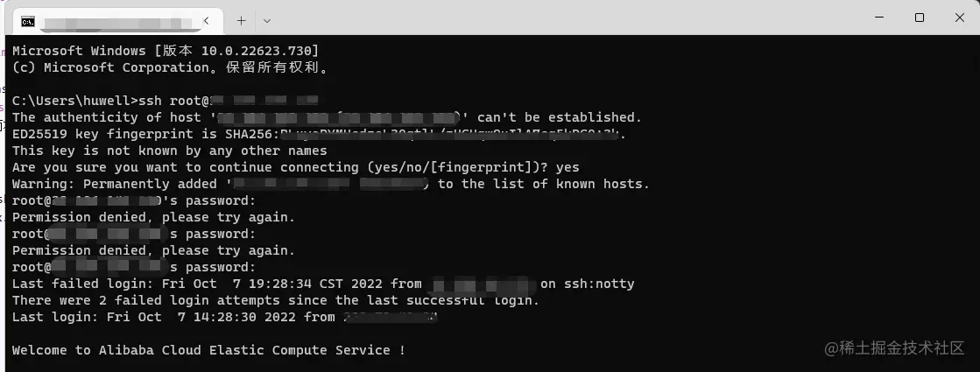Maximize the terminal window
980x372 pixels.
(919, 18)
